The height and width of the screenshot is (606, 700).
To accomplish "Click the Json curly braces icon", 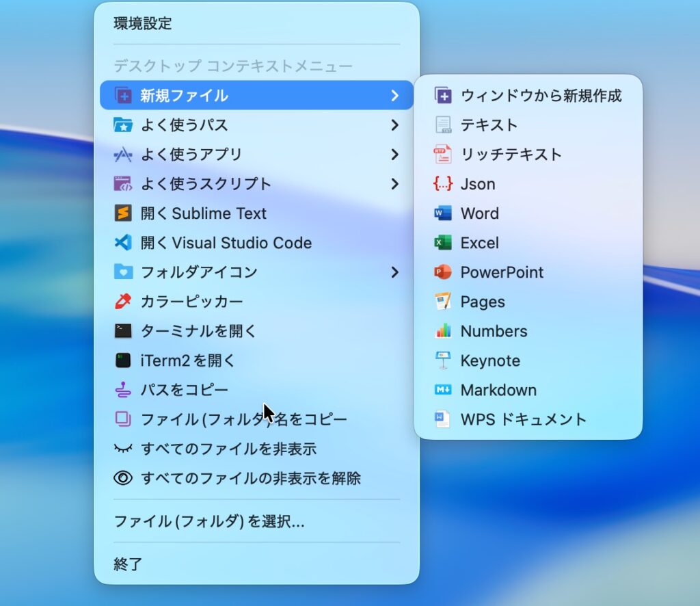I will point(443,184).
